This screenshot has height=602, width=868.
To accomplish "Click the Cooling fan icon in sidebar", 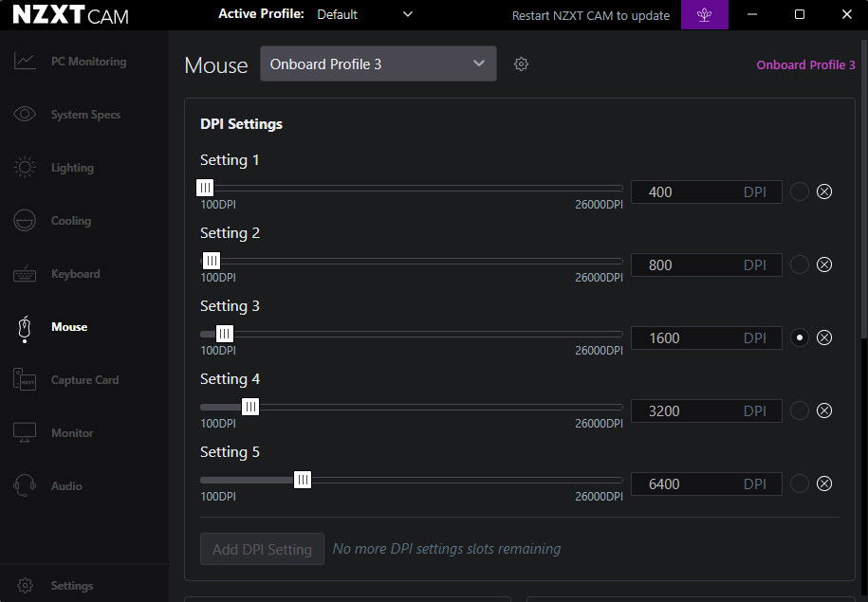I will coord(25,221).
